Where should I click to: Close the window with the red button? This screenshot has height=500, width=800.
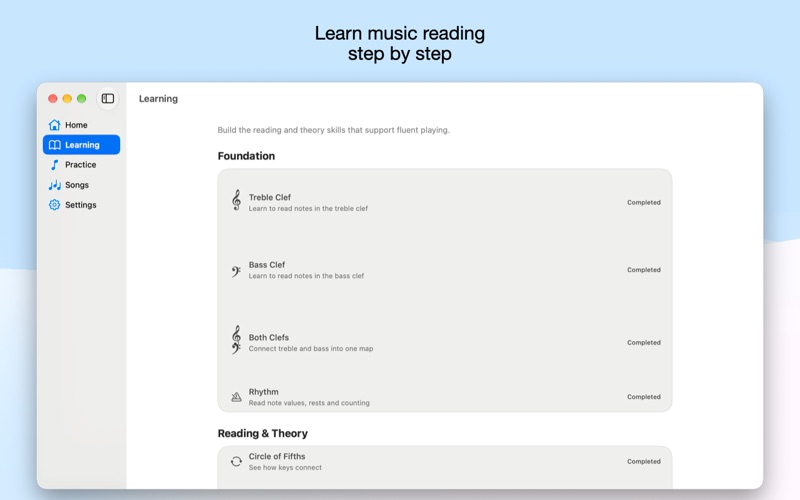(53, 98)
